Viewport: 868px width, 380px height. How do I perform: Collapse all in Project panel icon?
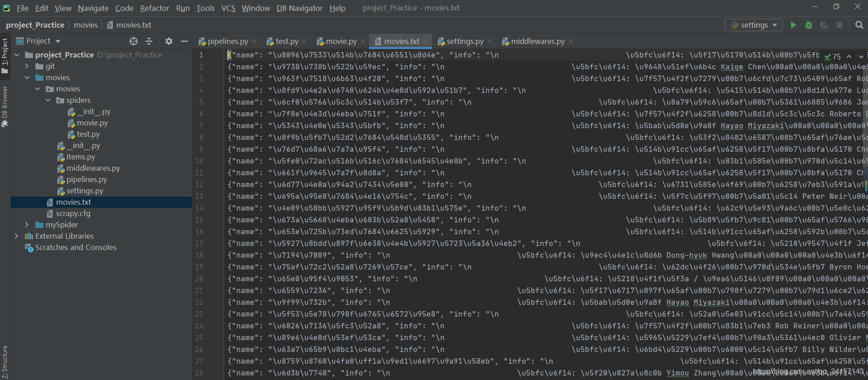pos(149,41)
